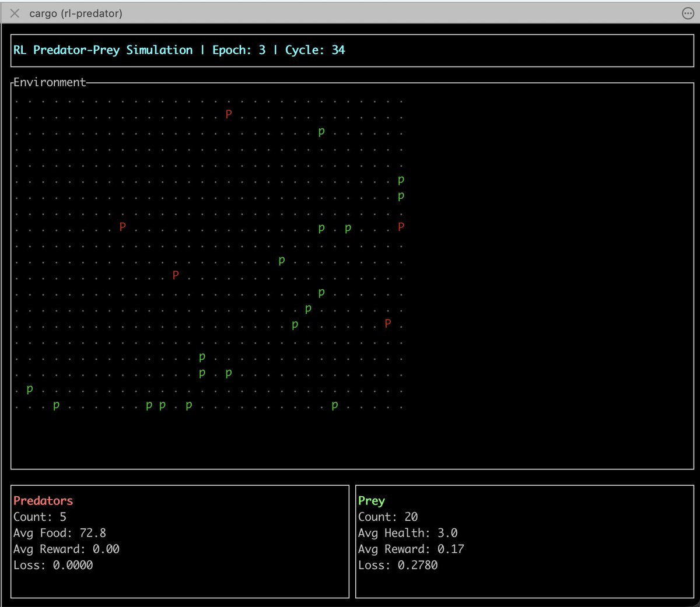The image size is (700, 607).
Task: Click the topmost red predator P in the grid
Action: (x=229, y=114)
